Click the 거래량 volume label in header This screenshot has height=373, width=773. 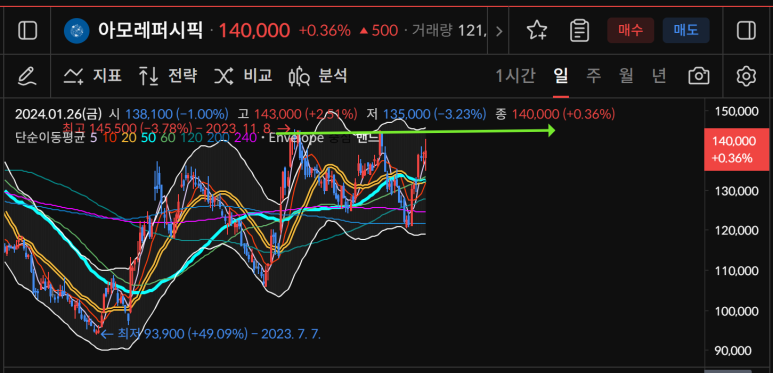pyautogui.click(x=432, y=32)
